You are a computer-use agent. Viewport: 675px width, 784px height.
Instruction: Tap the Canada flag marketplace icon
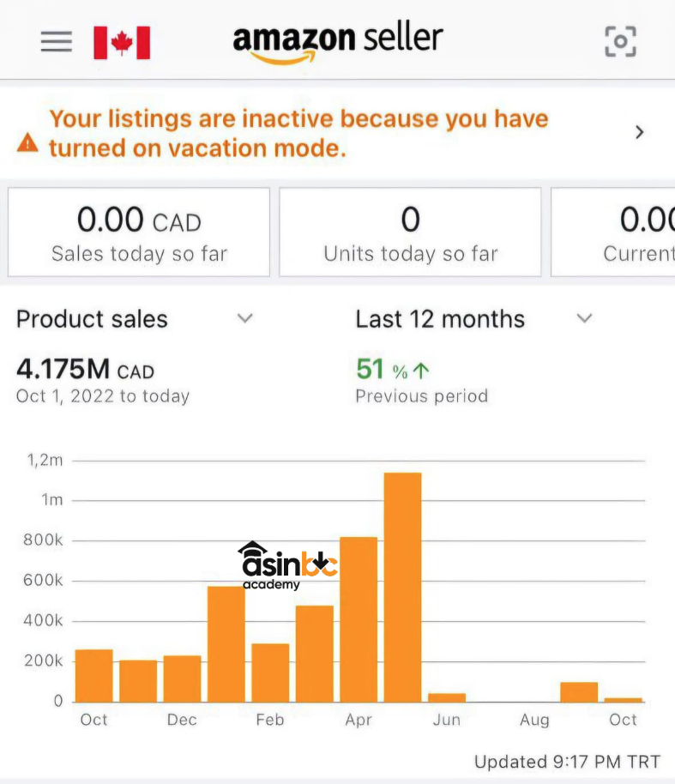(122, 42)
